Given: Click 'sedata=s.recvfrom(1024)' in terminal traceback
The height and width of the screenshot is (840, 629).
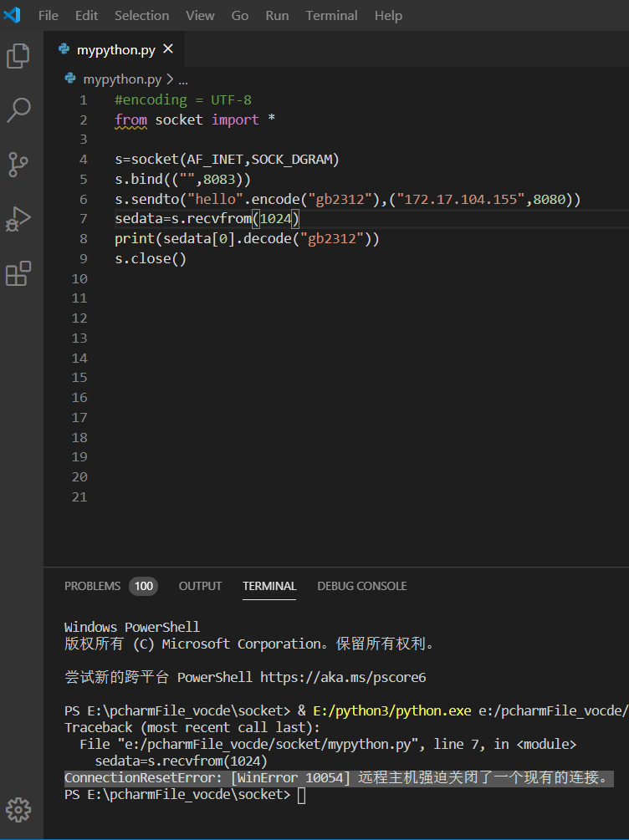Looking at the screenshot, I should (x=182, y=761).
